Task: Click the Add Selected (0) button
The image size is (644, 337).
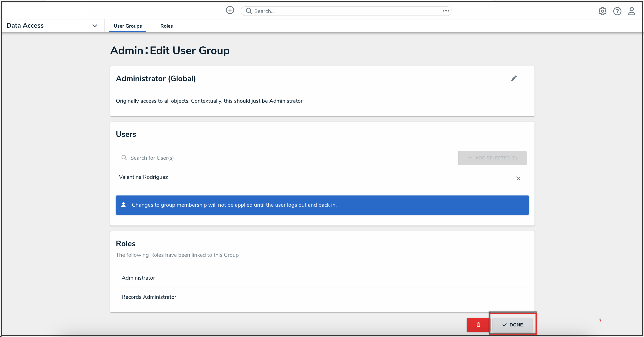Action: coord(492,158)
